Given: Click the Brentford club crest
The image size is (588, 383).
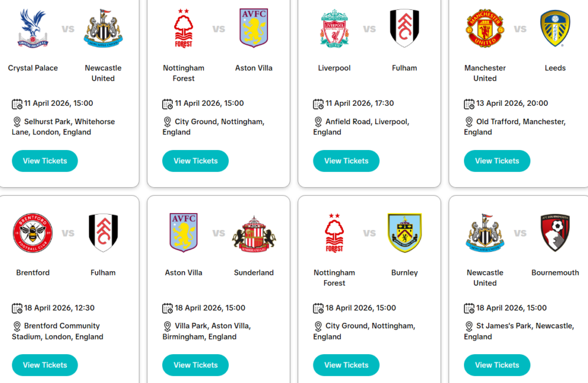Looking at the screenshot, I should pyautogui.click(x=32, y=233).
